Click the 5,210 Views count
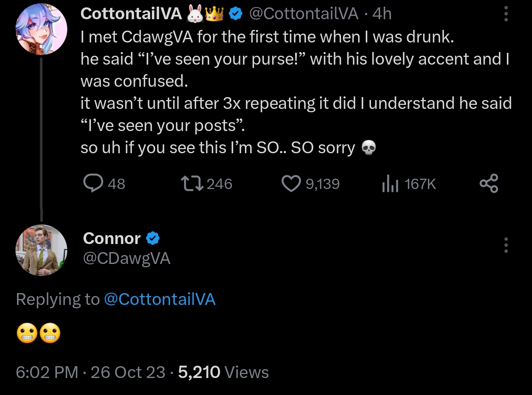 pyautogui.click(x=223, y=372)
